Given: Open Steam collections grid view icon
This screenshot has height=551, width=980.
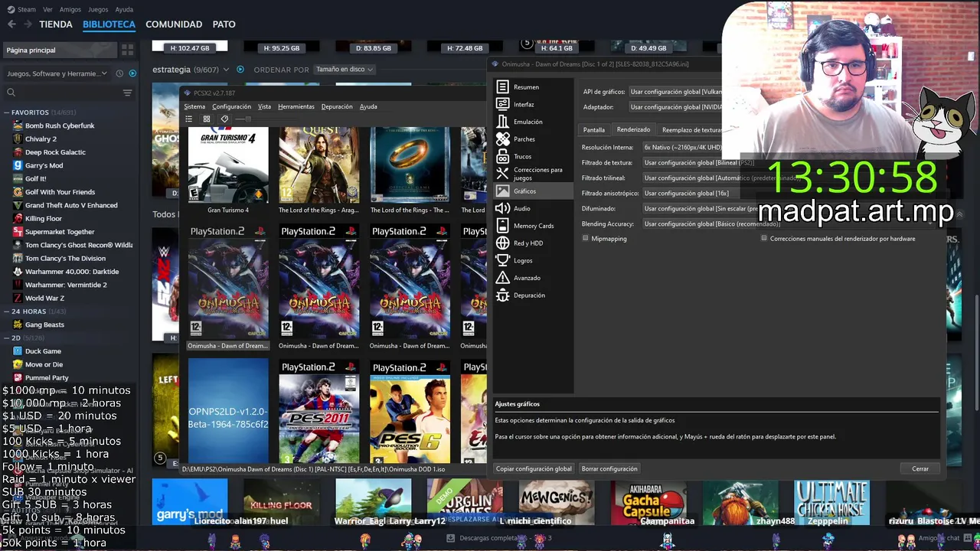Looking at the screenshot, I should click(x=127, y=50).
